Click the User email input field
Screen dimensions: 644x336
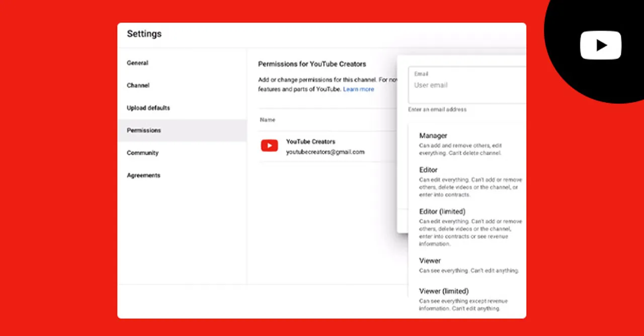point(467,85)
